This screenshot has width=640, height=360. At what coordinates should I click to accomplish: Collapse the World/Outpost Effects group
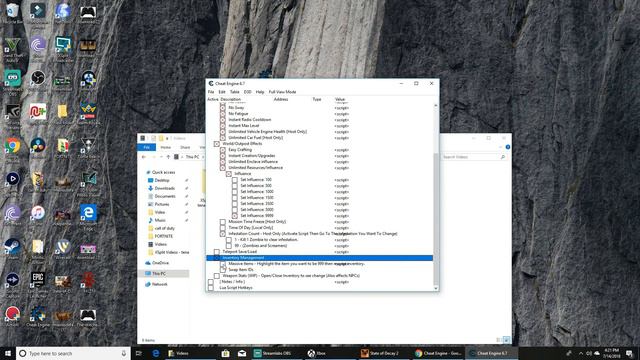(217, 144)
